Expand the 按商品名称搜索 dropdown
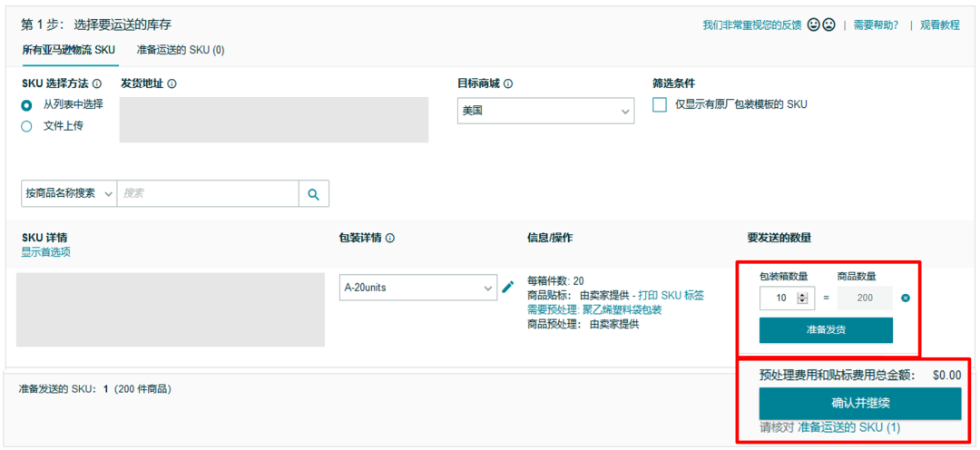 69,193
